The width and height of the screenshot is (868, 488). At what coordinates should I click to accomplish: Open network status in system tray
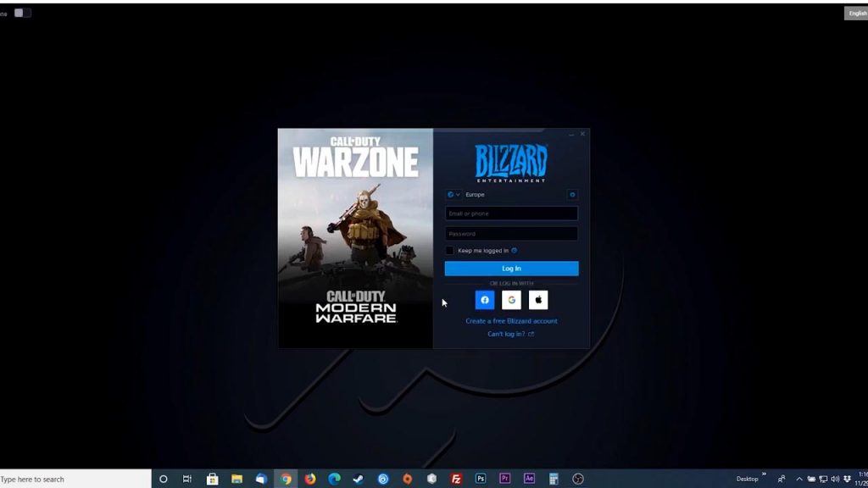pos(823,480)
